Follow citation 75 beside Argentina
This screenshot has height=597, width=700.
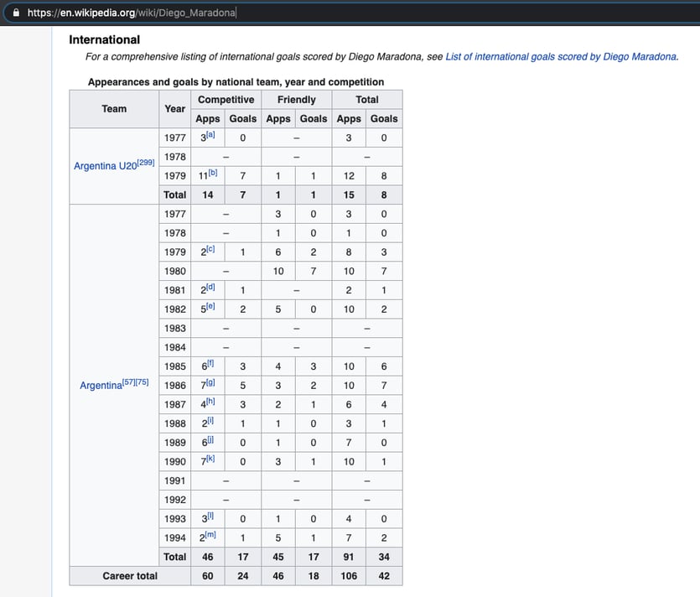pyautogui.click(x=142, y=382)
